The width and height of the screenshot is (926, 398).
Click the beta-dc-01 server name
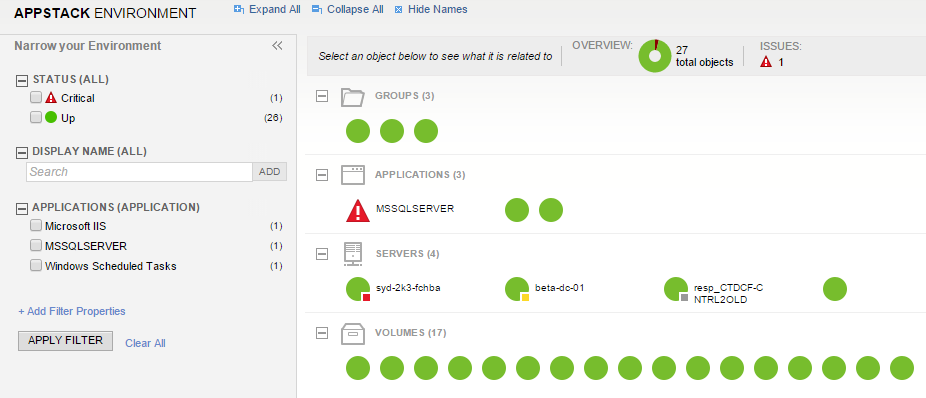point(560,288)
